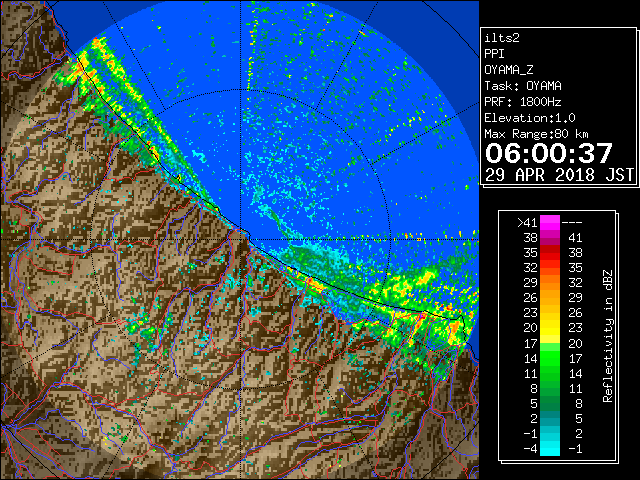
Task: Click the 'PRF: 1800Hz' text
Action: point(523,102)
